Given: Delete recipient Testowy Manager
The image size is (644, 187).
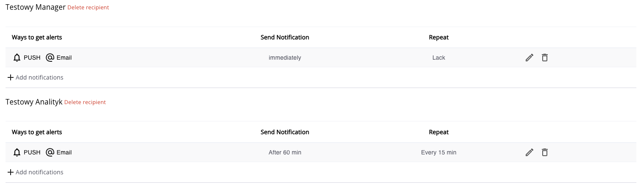Looking at the screenshot, I should coord(88,8).
